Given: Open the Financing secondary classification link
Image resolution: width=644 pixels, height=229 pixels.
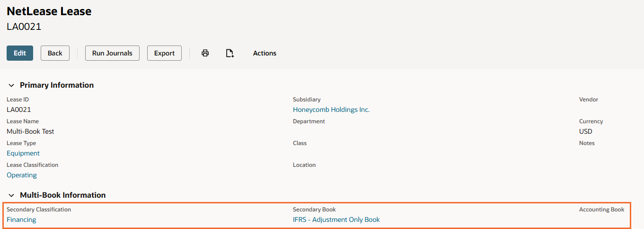Looking at the screenshot, I should point(21,220).
